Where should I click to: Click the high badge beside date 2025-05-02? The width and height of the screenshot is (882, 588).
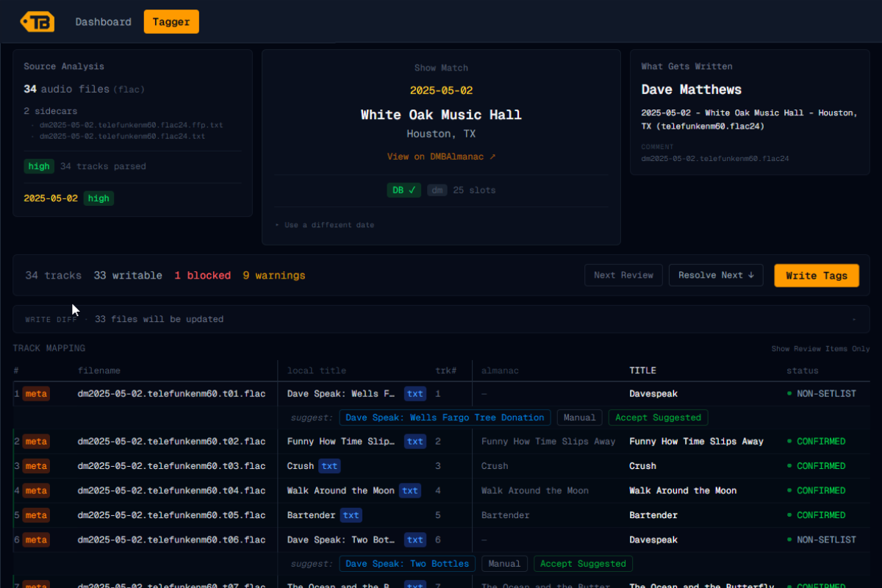(x=98, y=198)
